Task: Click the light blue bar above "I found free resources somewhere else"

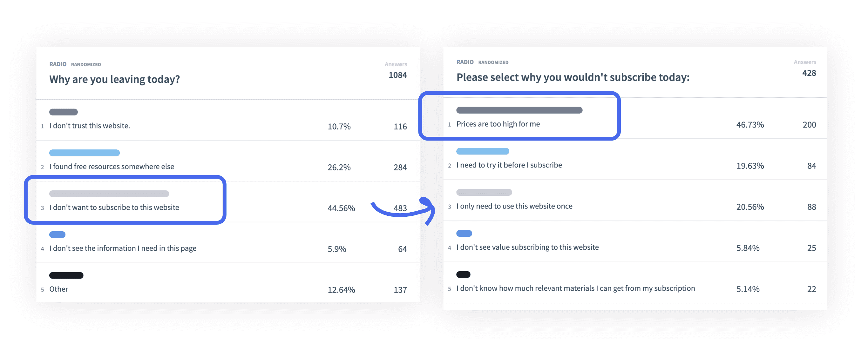Action: pos(84,153)
